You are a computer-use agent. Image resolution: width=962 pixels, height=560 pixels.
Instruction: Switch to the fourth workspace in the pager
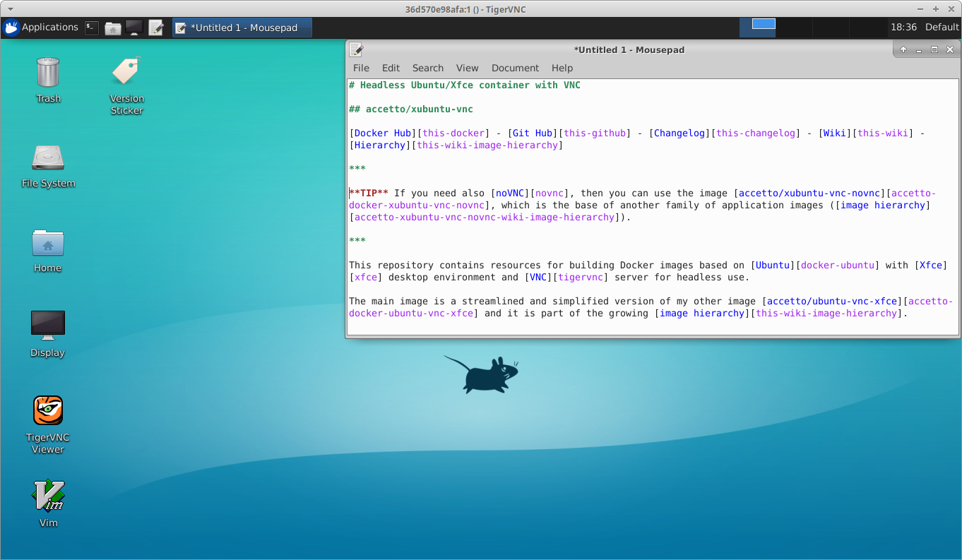pos(867,28)
